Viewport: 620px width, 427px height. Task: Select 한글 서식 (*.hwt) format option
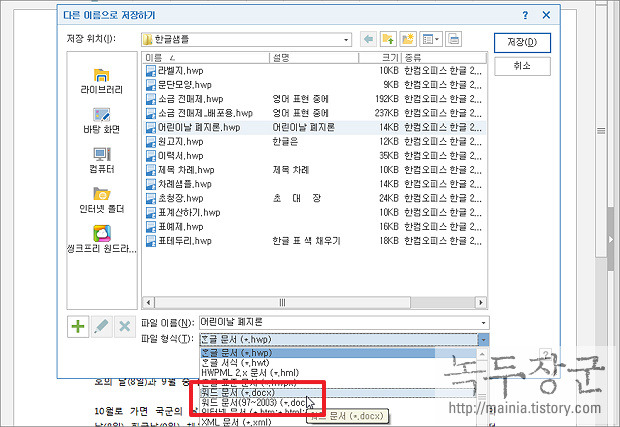click(338, 363)
